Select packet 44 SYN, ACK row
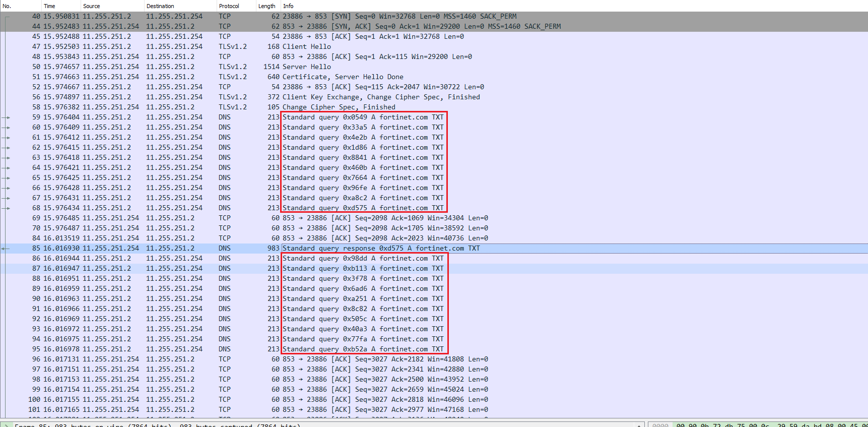Image resolution: width=868 pixels, height=427 pixels. click(434, 26)
